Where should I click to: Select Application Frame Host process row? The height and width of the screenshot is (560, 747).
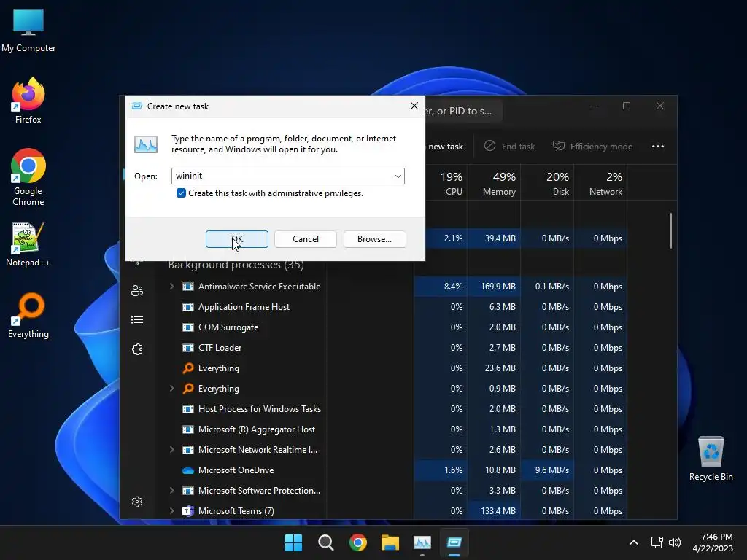click(x=397, y=307)
